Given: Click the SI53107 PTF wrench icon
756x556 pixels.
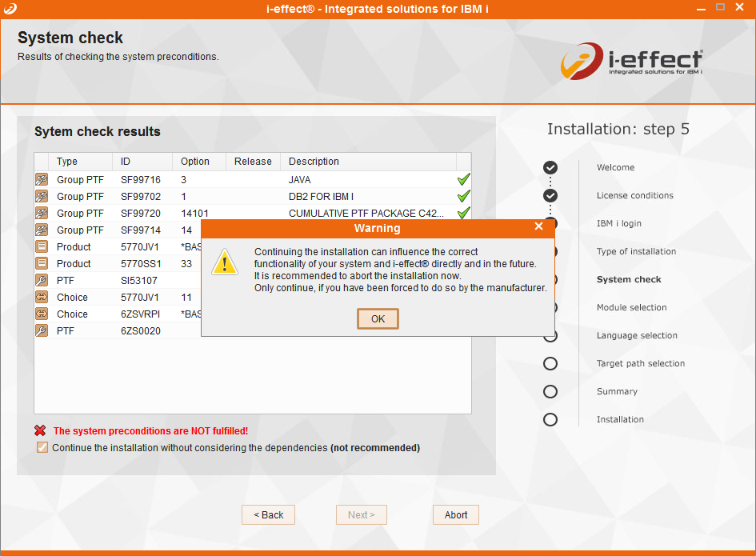Looking at the screenshot, I should pyautogui.click(x=42, y=281).
